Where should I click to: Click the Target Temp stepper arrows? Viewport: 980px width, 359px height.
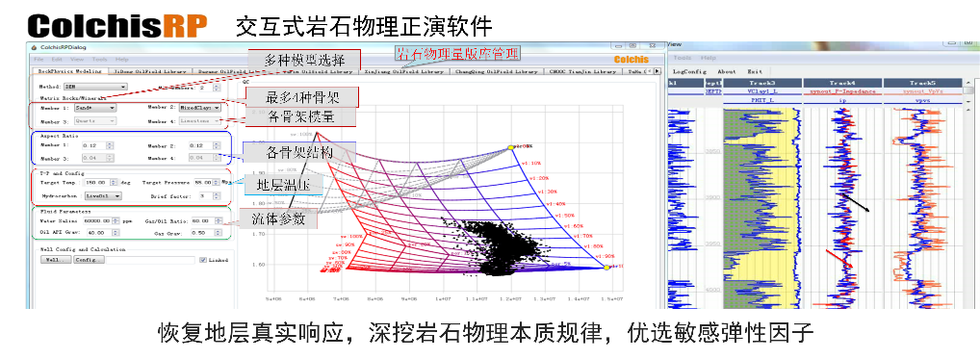pyautogui.click(x=114, y=182)
